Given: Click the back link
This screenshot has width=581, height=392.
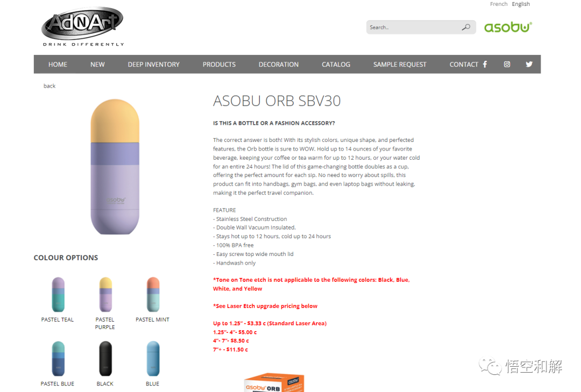Looking at the screenshot, I should (x=49, y=86).
